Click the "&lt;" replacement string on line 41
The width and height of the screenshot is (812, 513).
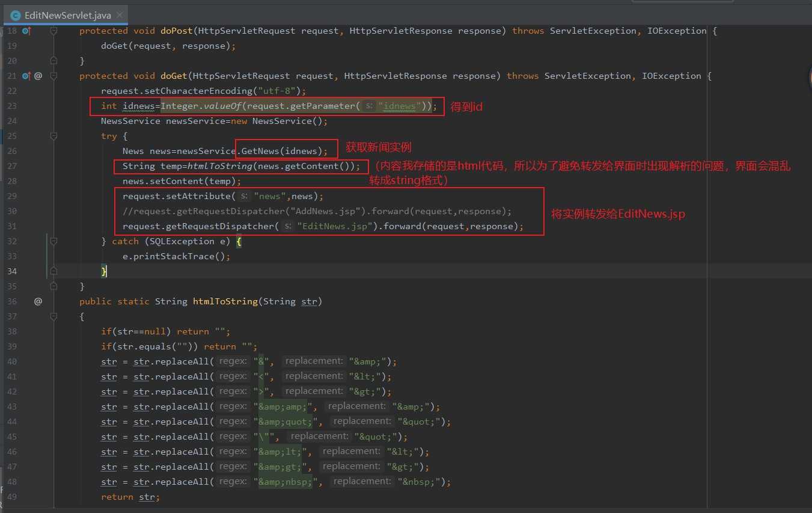pos(365,376)
